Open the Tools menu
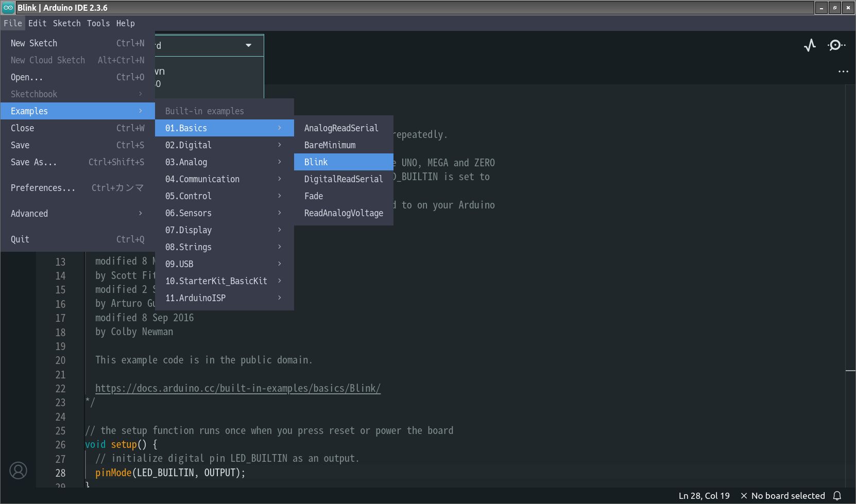The image size is (856, 504). [98, 23]
